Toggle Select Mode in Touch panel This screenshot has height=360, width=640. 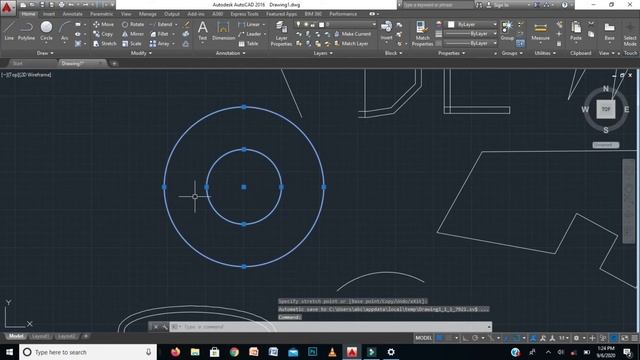click(x=630, y=34)
